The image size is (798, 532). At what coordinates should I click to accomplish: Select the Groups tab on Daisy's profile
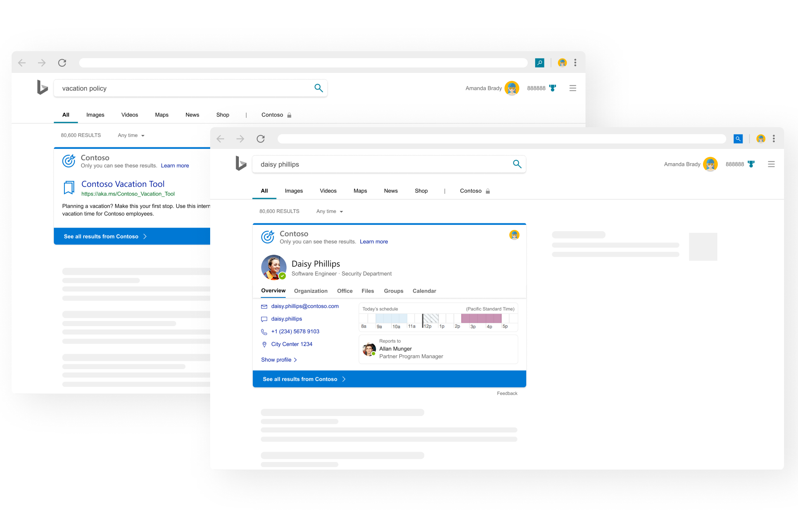[x=394, y=291]
